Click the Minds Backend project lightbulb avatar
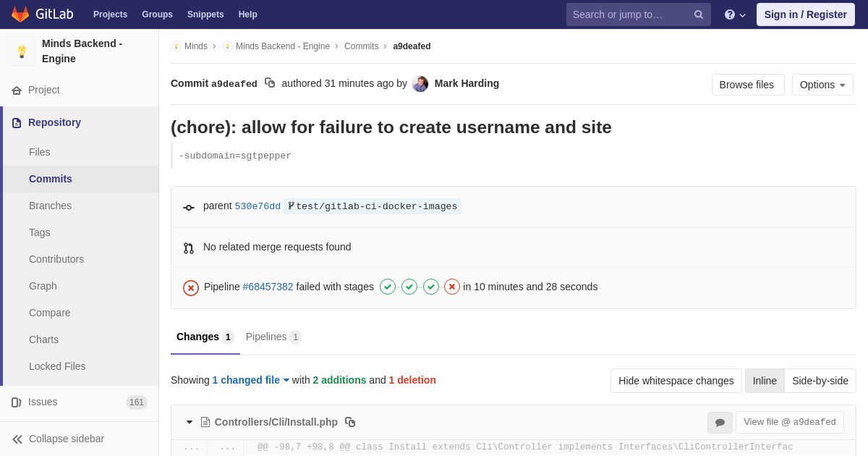This screenshot has height=456, width=868. (22, 51)
